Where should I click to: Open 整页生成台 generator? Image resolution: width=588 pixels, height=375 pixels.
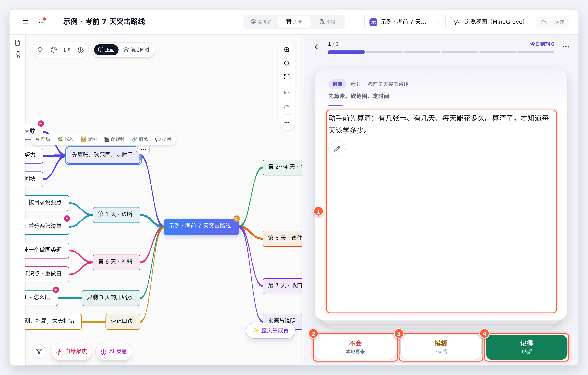tap(270, 330)
